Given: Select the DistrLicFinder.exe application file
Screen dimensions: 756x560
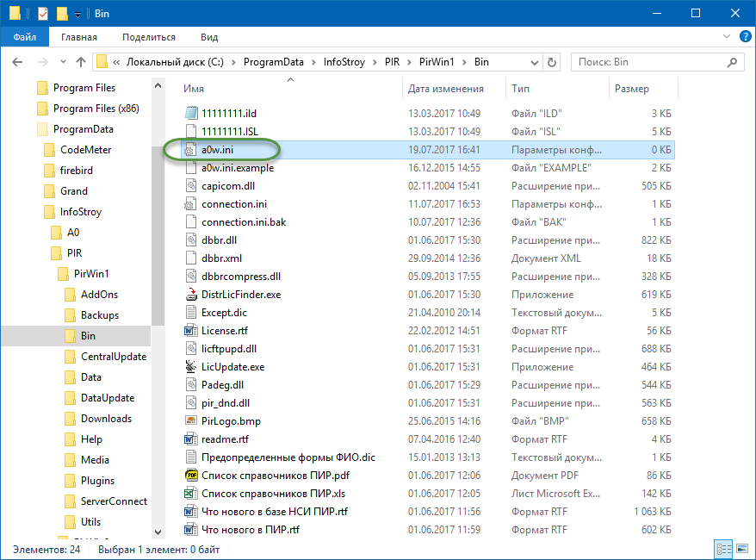Looking at the screenshot, I should tap(240, 295).
